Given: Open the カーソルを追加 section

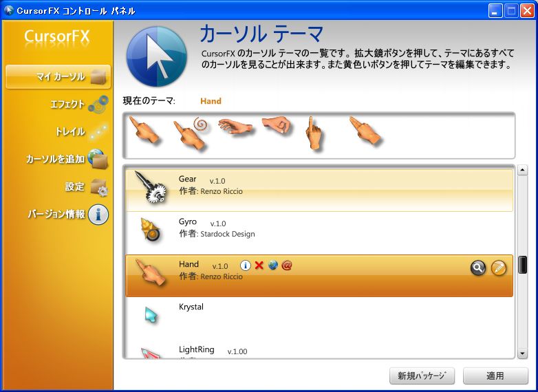Looking at the screenshot, I should coord(55,159).
